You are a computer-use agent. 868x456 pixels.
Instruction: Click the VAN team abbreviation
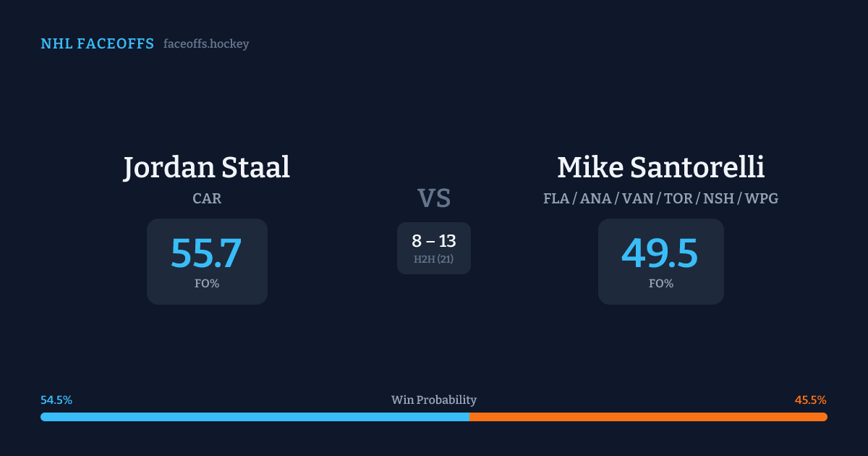(638, 198)
